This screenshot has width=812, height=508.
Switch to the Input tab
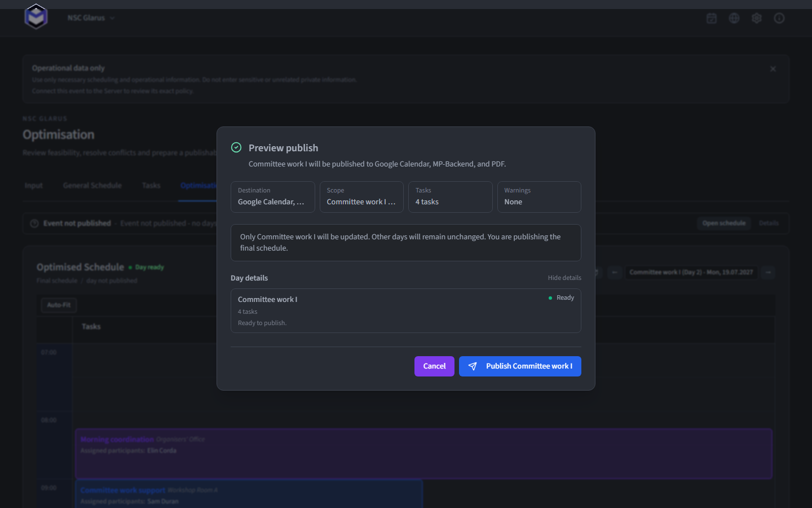pyautogui.click(x=34, y=185)
